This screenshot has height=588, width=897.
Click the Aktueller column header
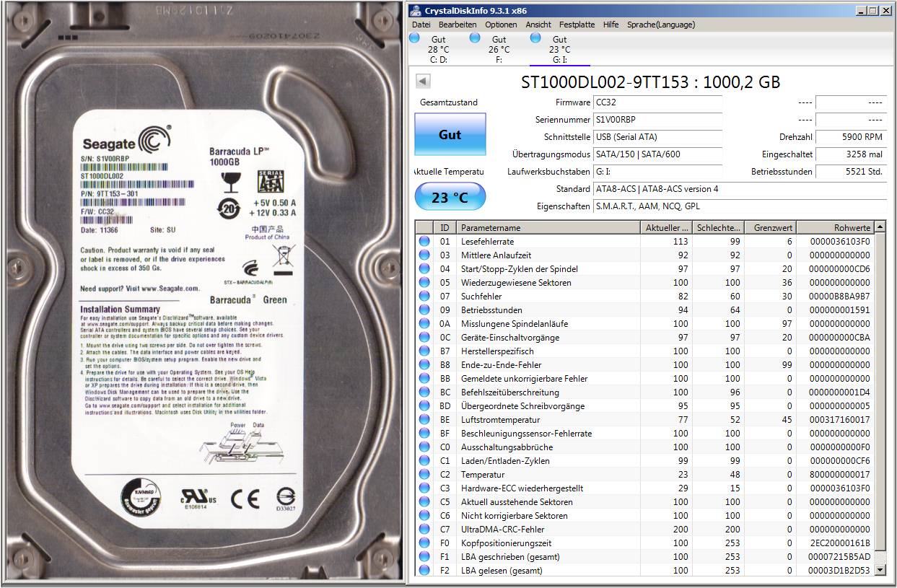(666, 227)
